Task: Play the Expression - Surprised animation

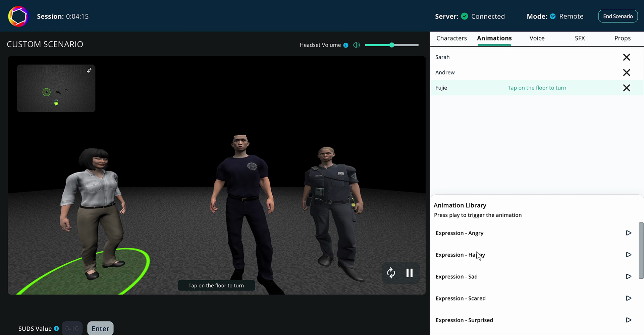Action: [x=629, y=320]
